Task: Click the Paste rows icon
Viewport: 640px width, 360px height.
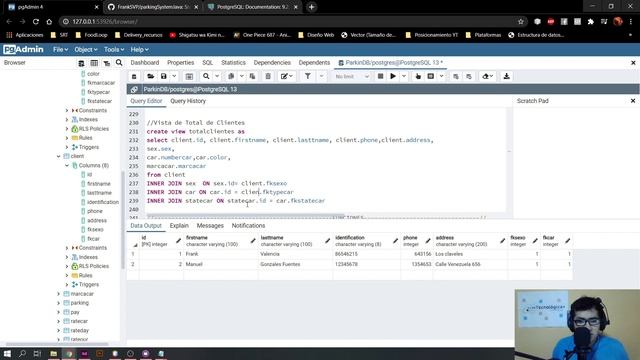Action: point(252,76)
